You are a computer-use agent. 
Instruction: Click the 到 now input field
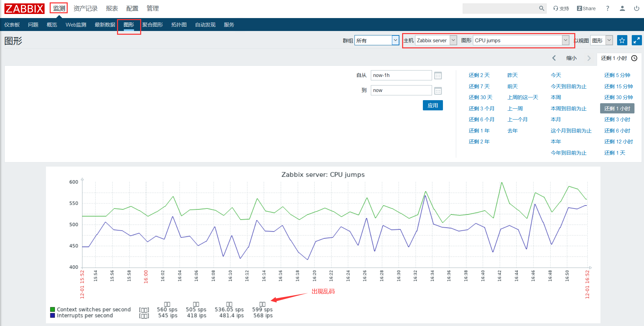(x=401, y=90)
